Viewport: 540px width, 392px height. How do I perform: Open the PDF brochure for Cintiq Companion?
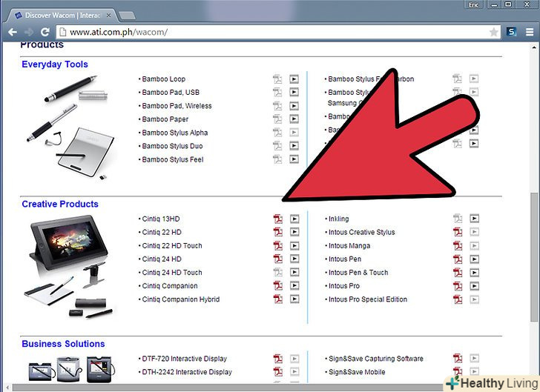(x=278, y=285)
